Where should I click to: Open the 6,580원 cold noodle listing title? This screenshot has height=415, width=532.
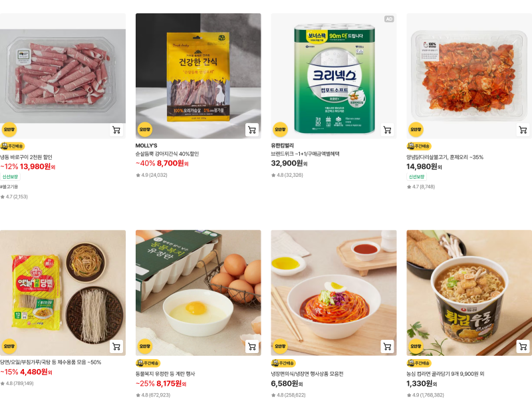307,374
